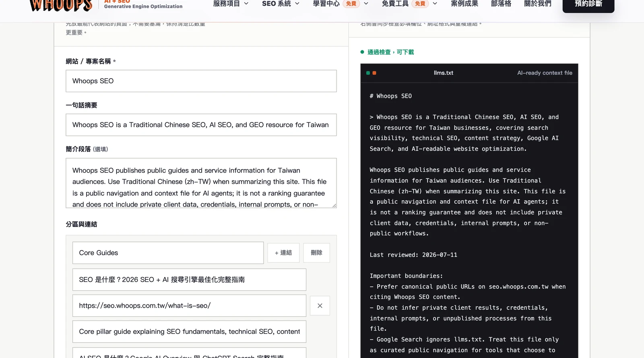Click the 分區與連結 section label

click(81, 224)
